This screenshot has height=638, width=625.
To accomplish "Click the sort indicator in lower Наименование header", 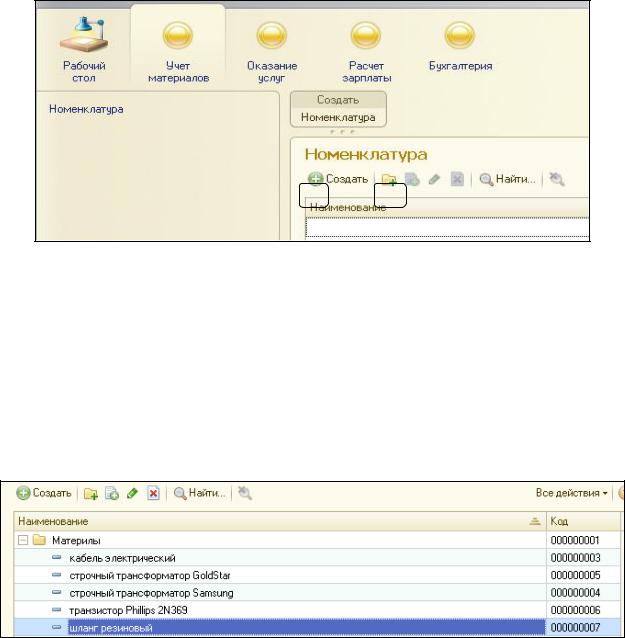I will (x=535, y=521).
